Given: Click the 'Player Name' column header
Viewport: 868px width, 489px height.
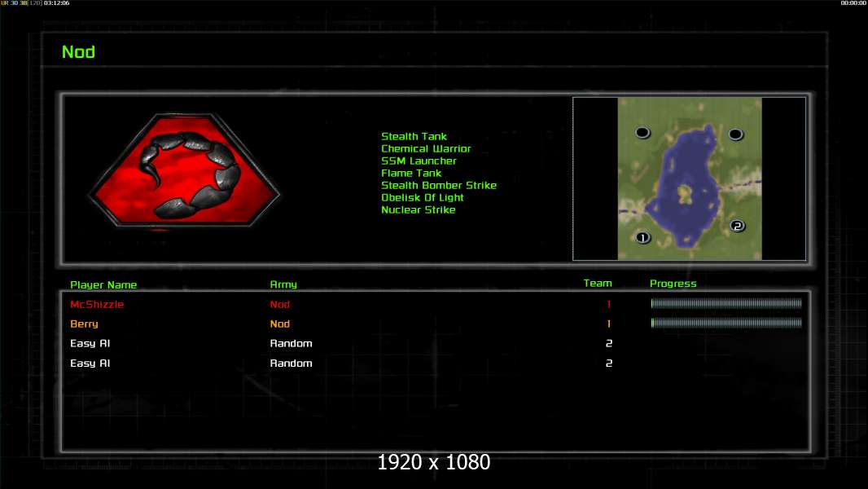Looking at the screenshot, I should 103,284.
